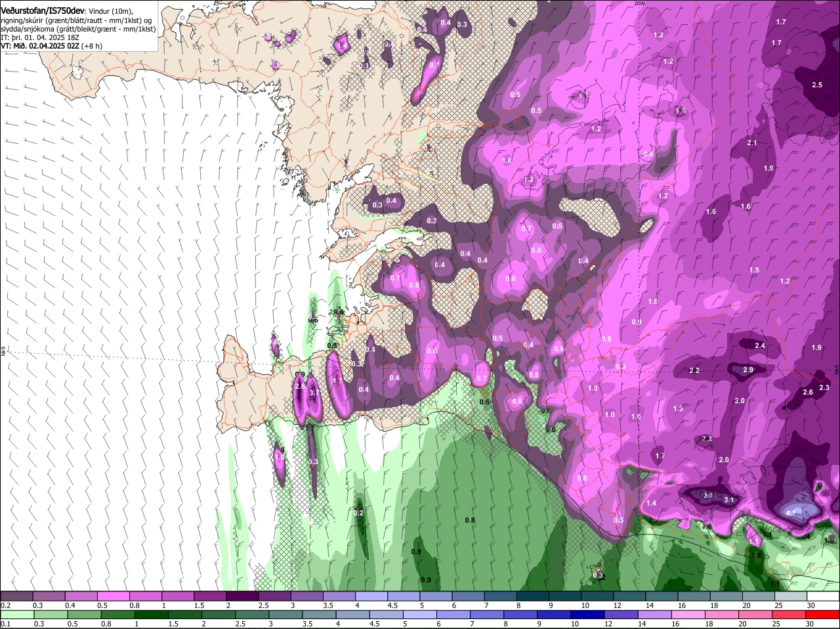Viewport: 840px width, 629px height.
Task: Select the 2.1 value label on the map
Action: [x=752, y=142]
